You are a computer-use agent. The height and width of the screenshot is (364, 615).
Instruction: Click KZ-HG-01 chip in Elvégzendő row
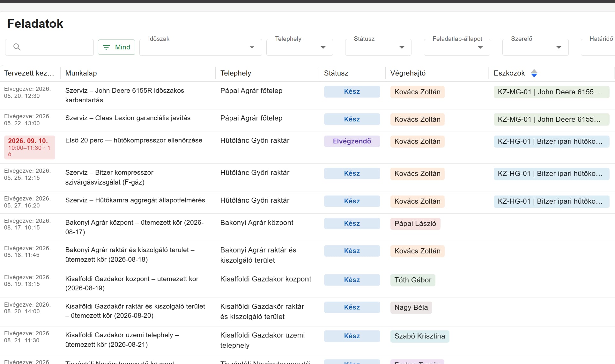[x=552, y=142]
